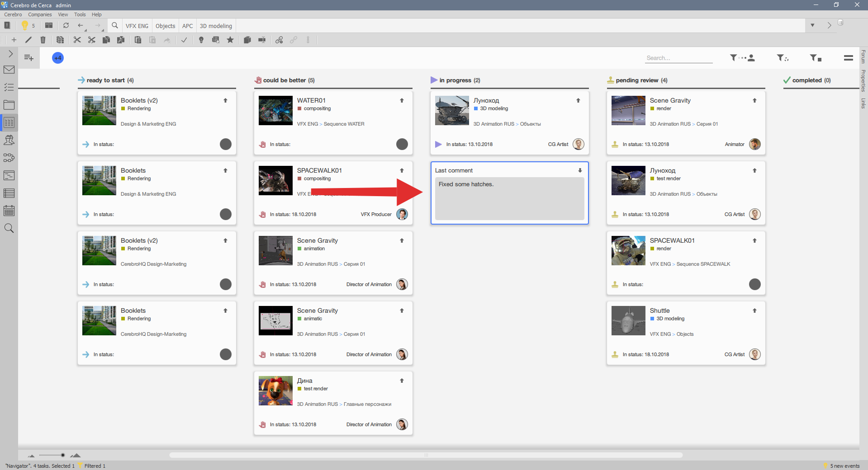The image size is (868, 470).
Task: Open the gantt chart icon in sidebar
Action: click(x=9, y=175)
